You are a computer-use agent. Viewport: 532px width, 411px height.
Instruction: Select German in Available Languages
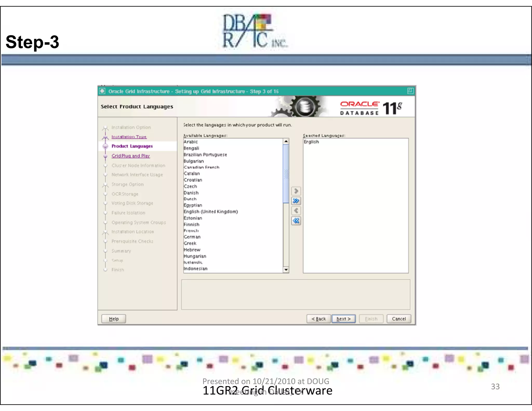point(233,237)
